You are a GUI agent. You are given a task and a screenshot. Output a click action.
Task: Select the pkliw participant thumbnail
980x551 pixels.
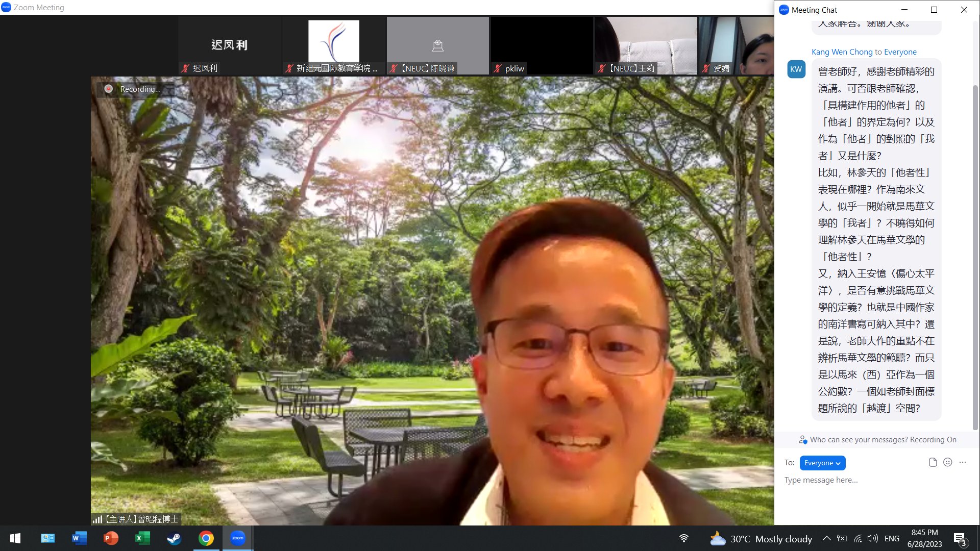coord(542,45)
